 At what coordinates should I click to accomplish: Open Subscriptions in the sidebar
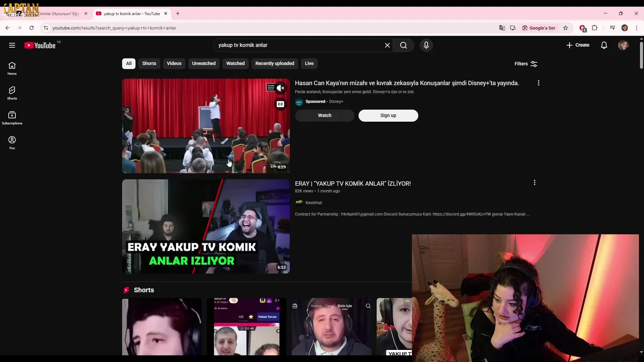(12, 118)
